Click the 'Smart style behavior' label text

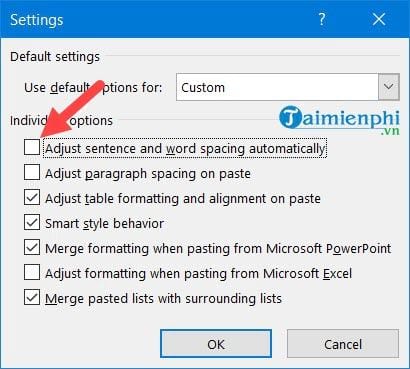pos(105,223)
